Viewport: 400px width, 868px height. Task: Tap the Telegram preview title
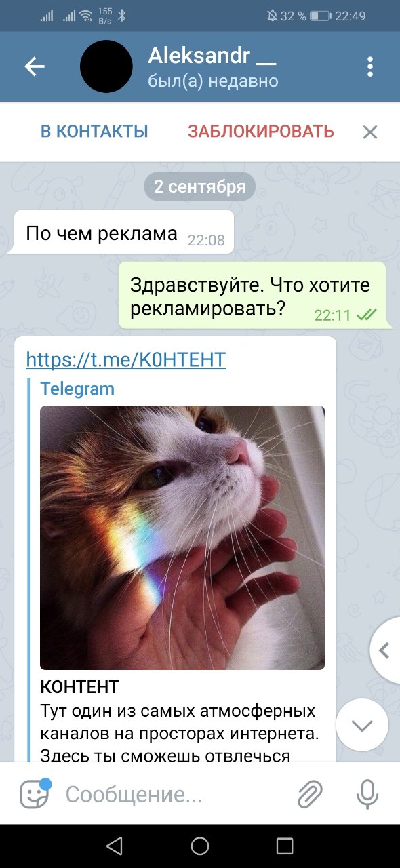(77, 389)
